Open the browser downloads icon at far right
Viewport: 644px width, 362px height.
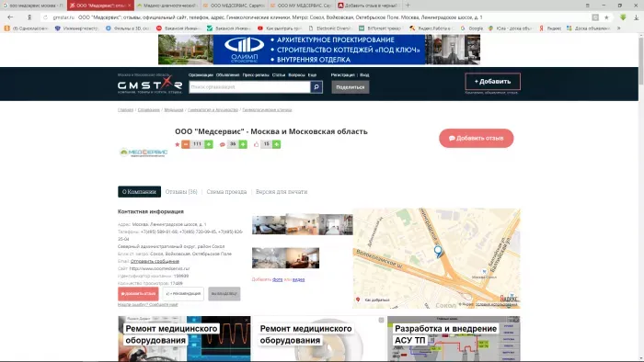(x=637, y=17)
